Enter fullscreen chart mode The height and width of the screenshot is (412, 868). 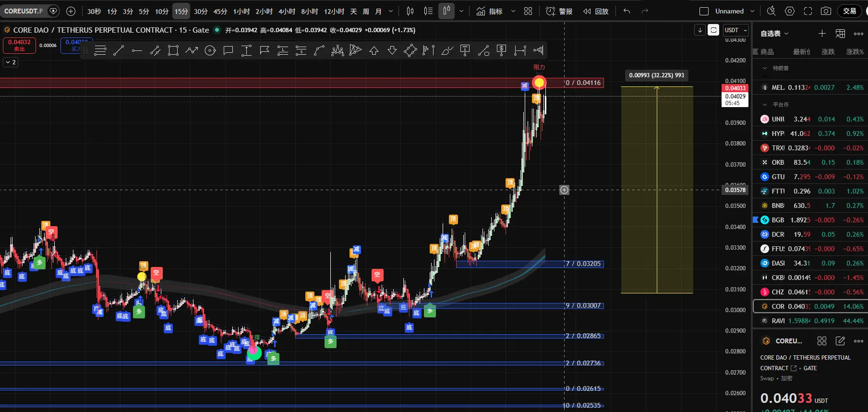[808, 11]
